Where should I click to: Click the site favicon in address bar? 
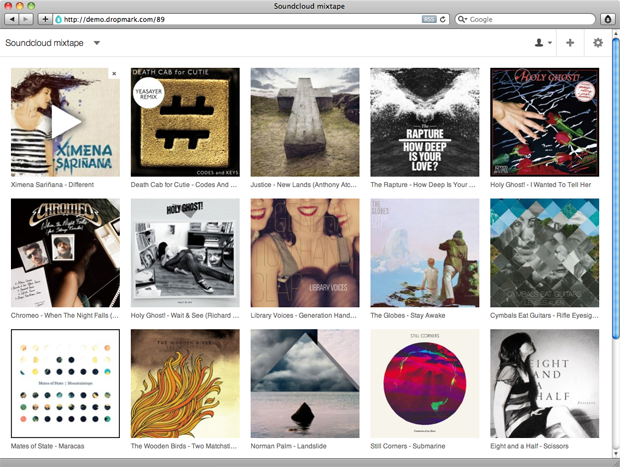click(x=59, y=19)
